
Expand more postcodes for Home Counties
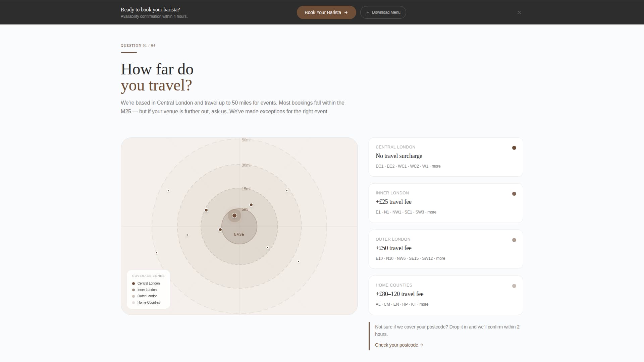[424, 304]
